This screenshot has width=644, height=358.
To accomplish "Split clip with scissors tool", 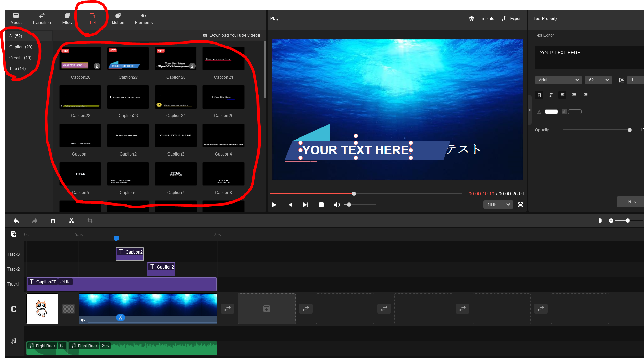I will pos(72,221).
